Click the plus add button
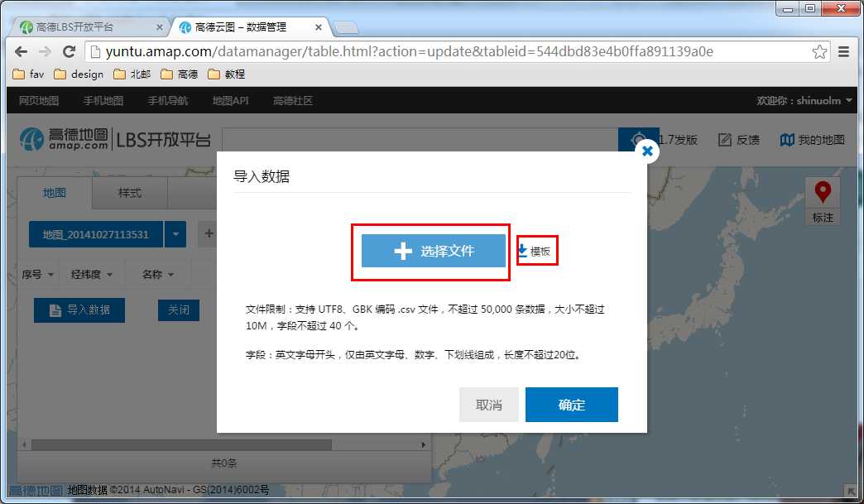This screenshot has width=864, height=504. [209, 233]
